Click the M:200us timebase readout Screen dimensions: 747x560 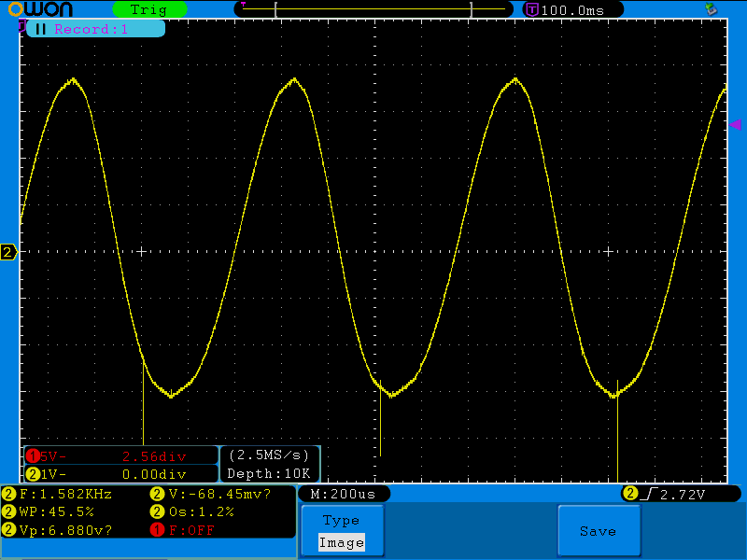pos(344,494)
